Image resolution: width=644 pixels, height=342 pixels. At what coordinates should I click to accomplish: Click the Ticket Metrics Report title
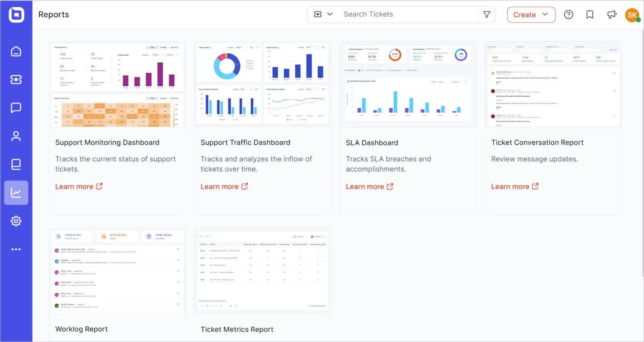point(237,329)
